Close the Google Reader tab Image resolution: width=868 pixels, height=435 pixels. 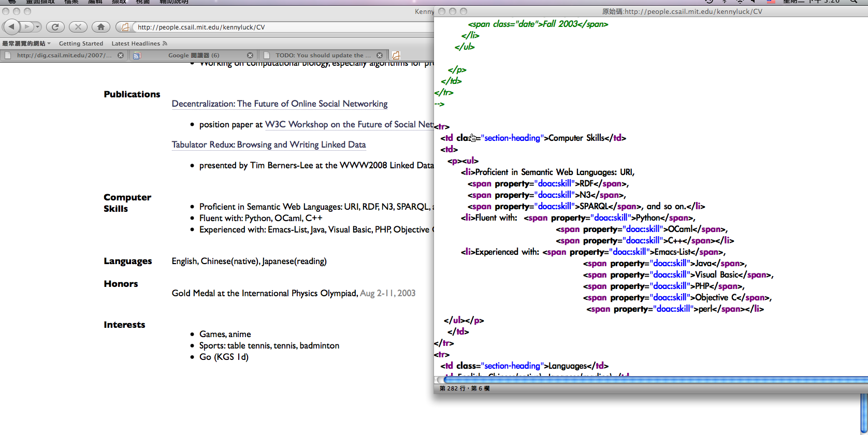[x=250, y=55]
